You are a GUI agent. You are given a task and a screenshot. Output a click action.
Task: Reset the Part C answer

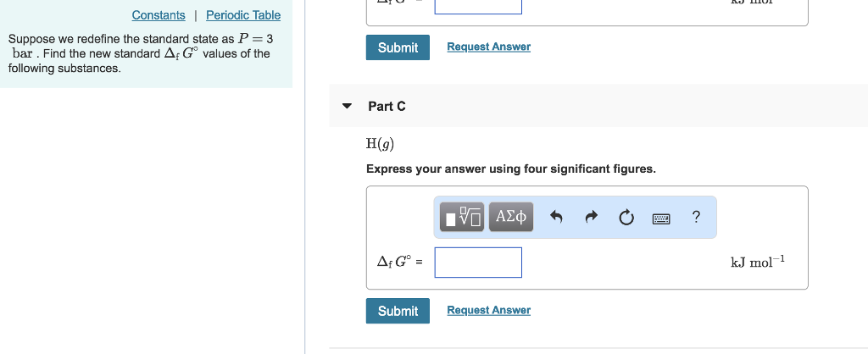coord(626,218)
